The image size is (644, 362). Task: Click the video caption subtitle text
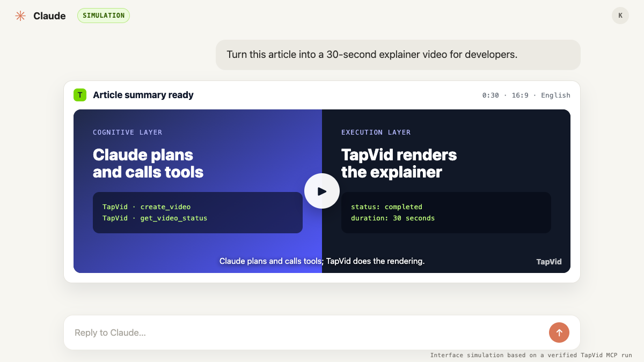click(322, 261)
